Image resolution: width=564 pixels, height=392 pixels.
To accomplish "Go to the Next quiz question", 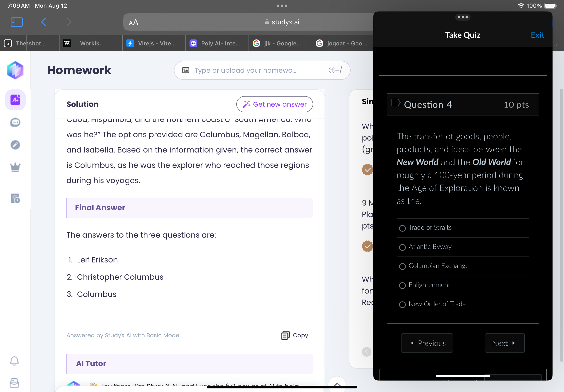I will [504, 343].
